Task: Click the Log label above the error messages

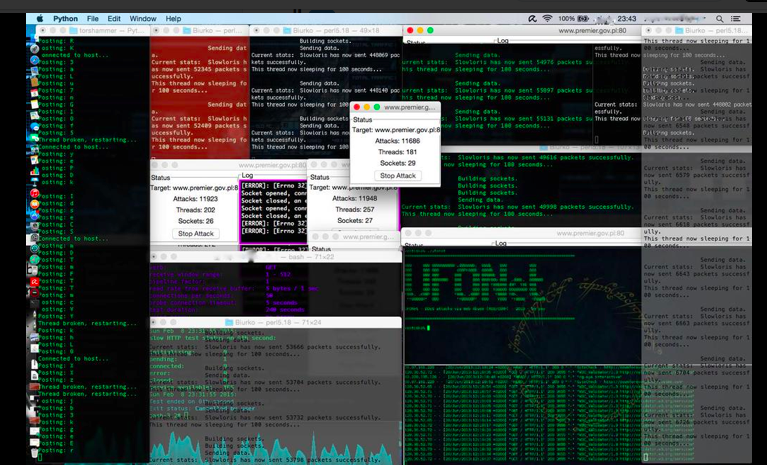Action: pos(247,175)
